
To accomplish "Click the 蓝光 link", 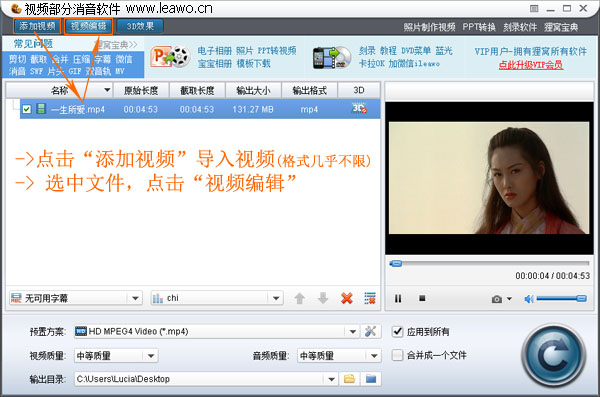I will coord(444,51).
